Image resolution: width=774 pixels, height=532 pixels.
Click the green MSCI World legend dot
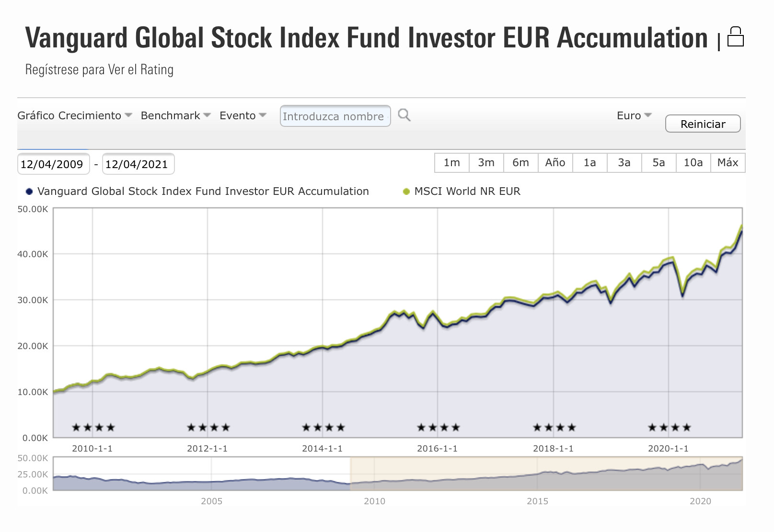click(x=406, y=192)
